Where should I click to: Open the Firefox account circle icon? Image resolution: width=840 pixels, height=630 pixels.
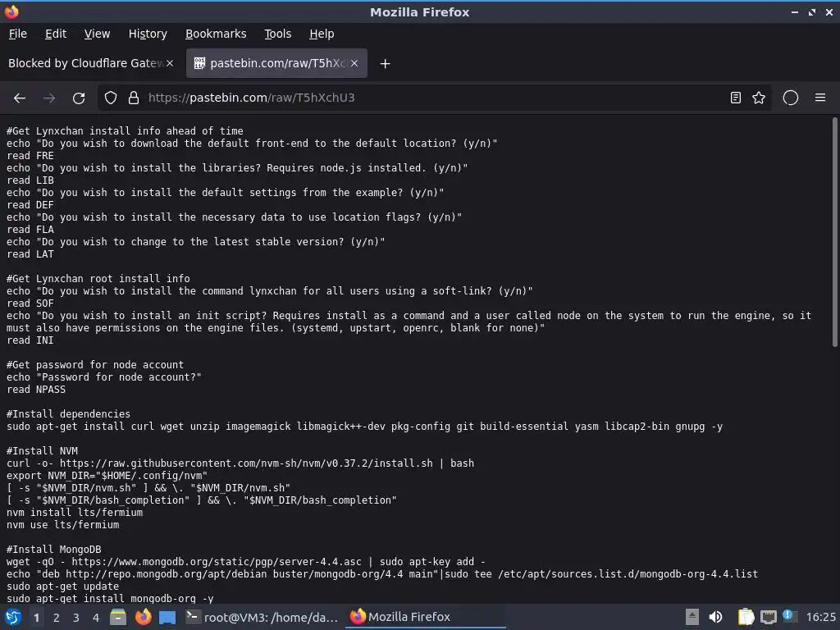(790, 98)
